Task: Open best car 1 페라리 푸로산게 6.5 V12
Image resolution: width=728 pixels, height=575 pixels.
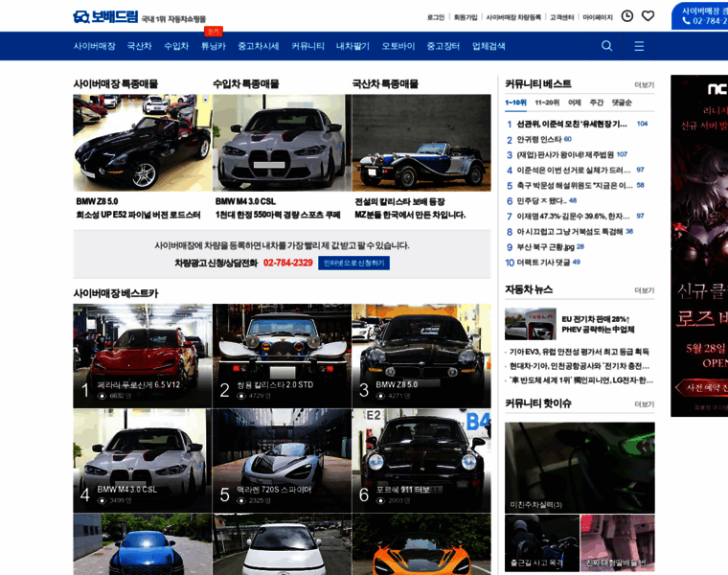Action: 143,356
